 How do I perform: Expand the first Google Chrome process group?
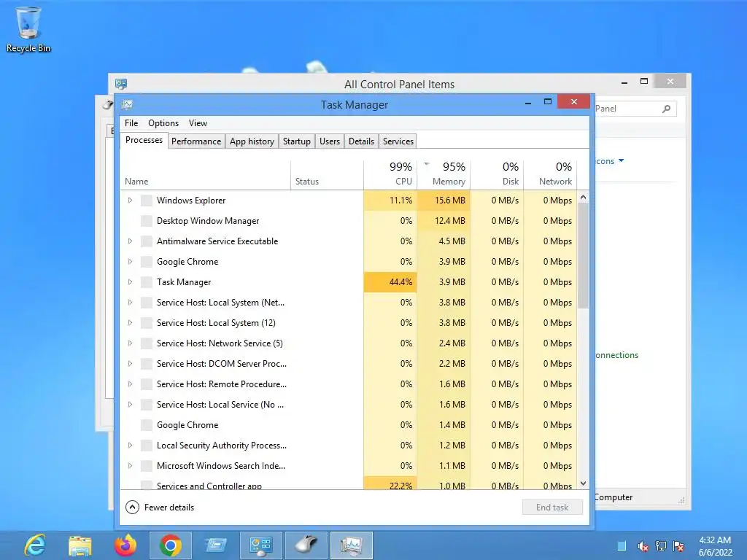pos(130,262)
